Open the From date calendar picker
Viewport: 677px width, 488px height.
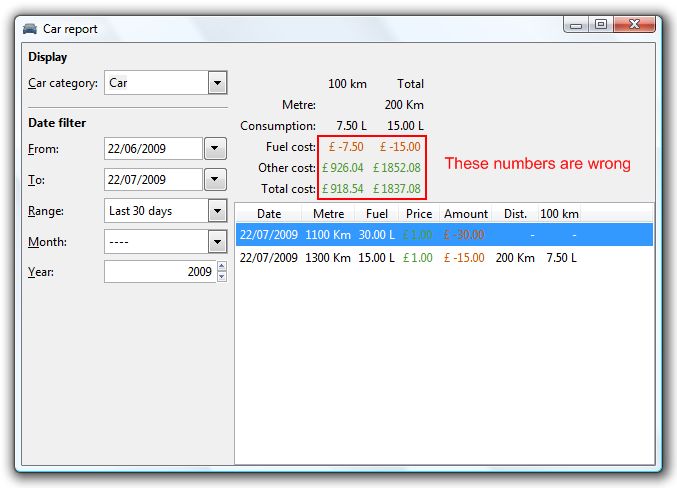[216, 149]
